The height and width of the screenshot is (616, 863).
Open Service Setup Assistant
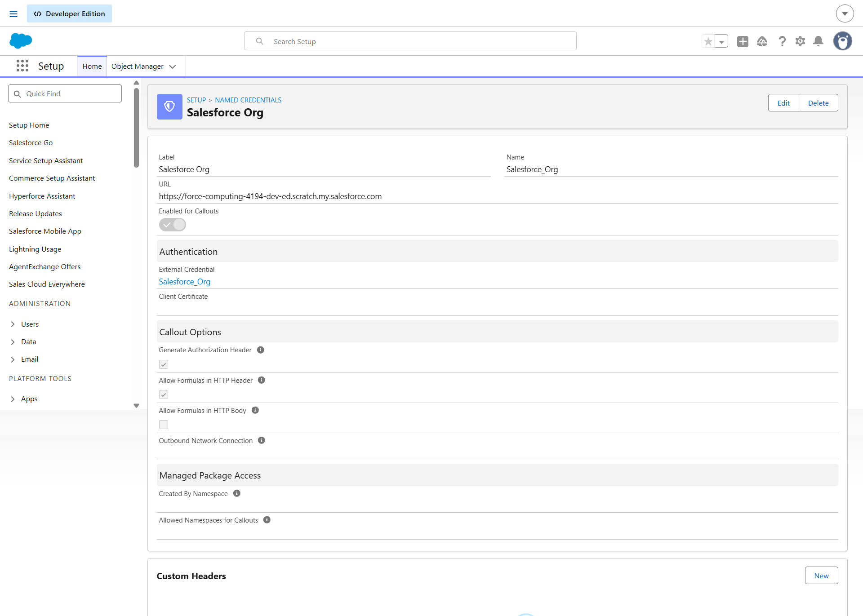tap(46, 160)
